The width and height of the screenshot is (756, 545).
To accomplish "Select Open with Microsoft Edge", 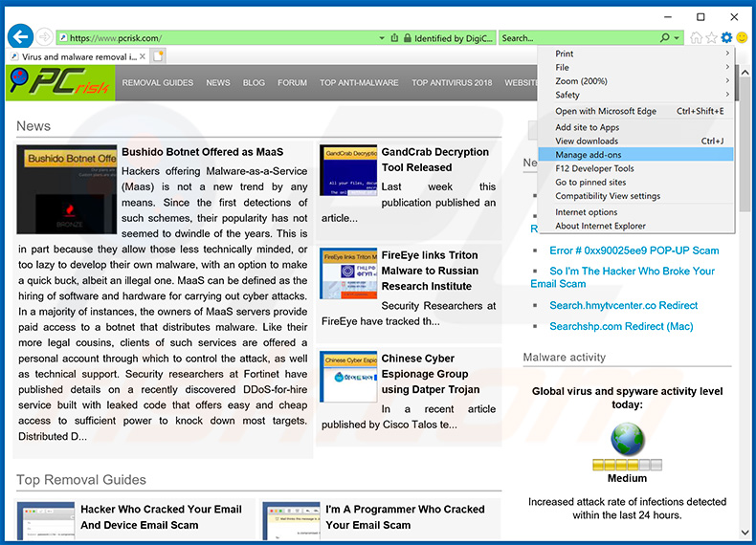I will point(636,111).
